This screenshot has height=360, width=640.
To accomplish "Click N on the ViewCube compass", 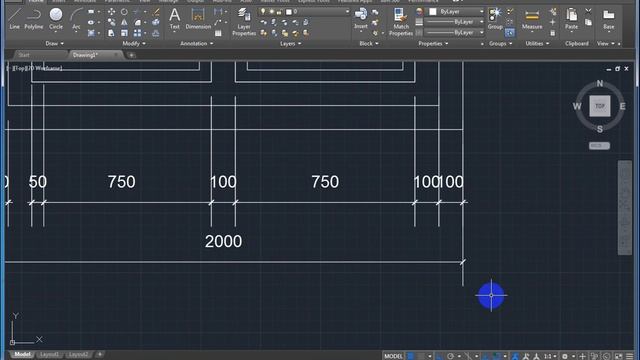I will [600, 83].
